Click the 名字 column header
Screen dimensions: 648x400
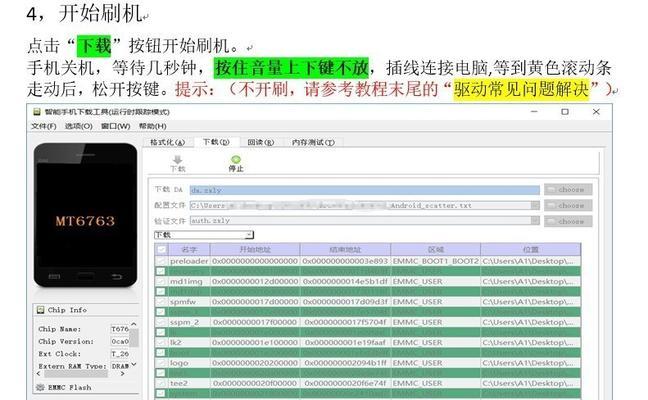(x=189, y=250)
